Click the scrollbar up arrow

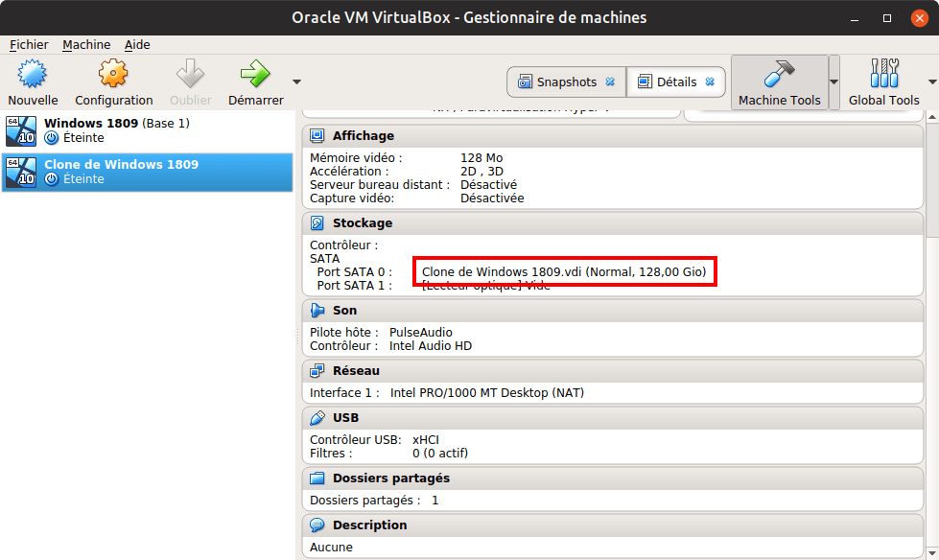pos(932,117)
